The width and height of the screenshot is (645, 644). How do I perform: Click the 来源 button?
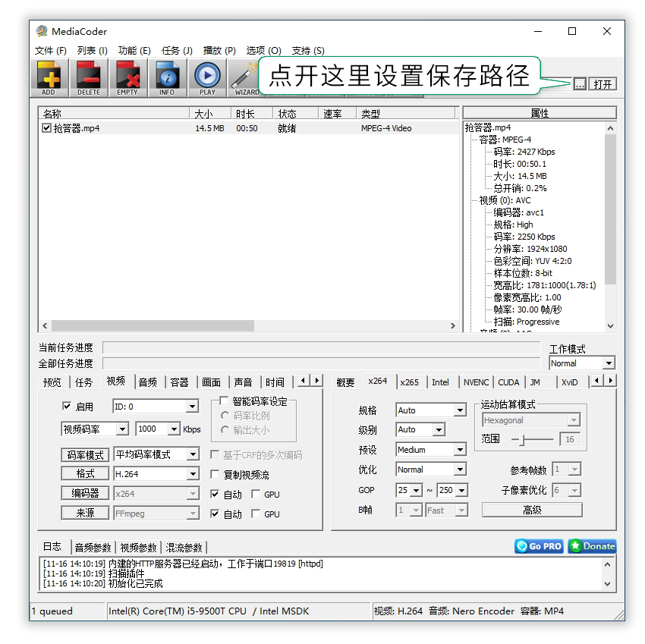(x=85, y=513)
